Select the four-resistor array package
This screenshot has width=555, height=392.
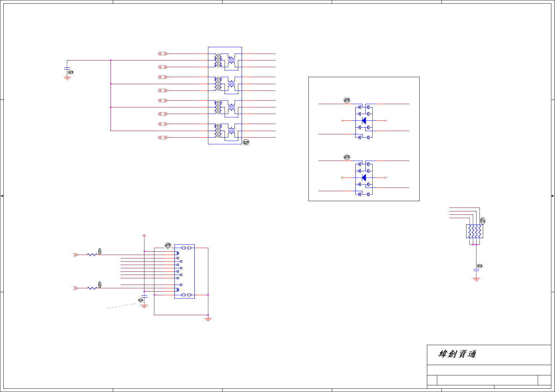(x=474, y=231)
